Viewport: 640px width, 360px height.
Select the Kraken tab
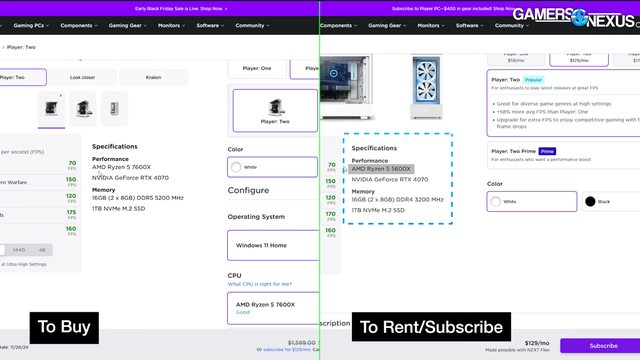tap(153, 77)
